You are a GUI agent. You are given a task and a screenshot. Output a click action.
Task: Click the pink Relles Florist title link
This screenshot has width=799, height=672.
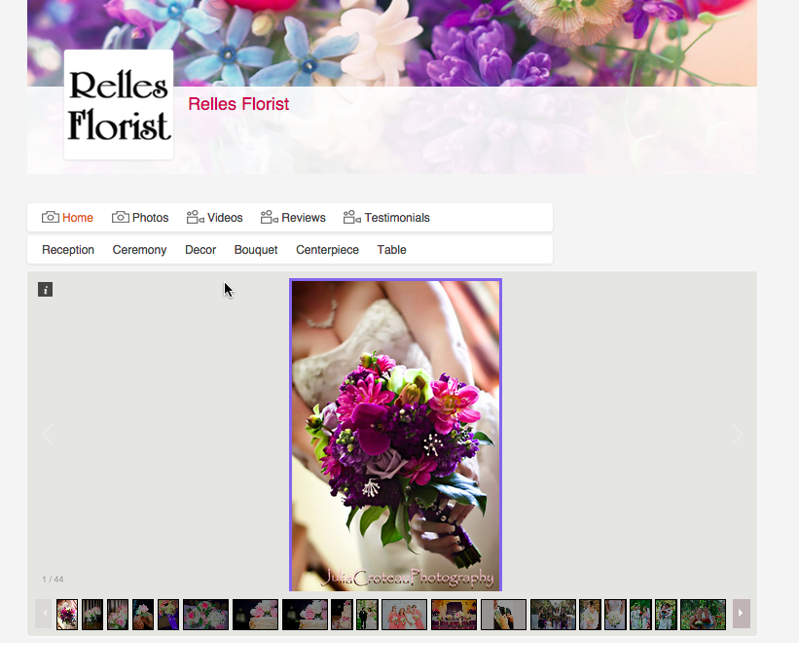[x=238, y=104]
